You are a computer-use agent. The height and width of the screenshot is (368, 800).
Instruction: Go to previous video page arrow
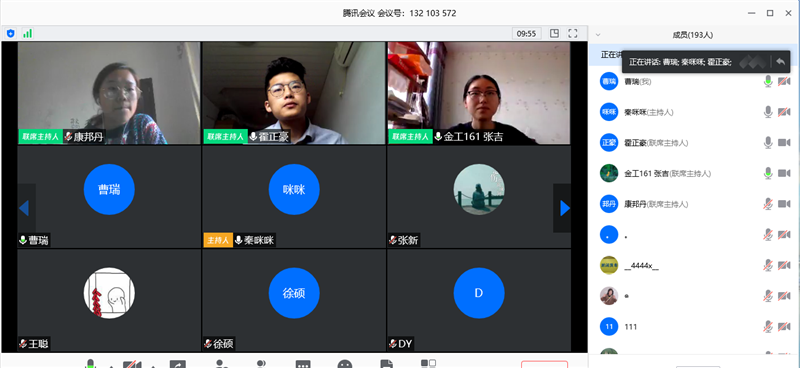coord(24,208)
